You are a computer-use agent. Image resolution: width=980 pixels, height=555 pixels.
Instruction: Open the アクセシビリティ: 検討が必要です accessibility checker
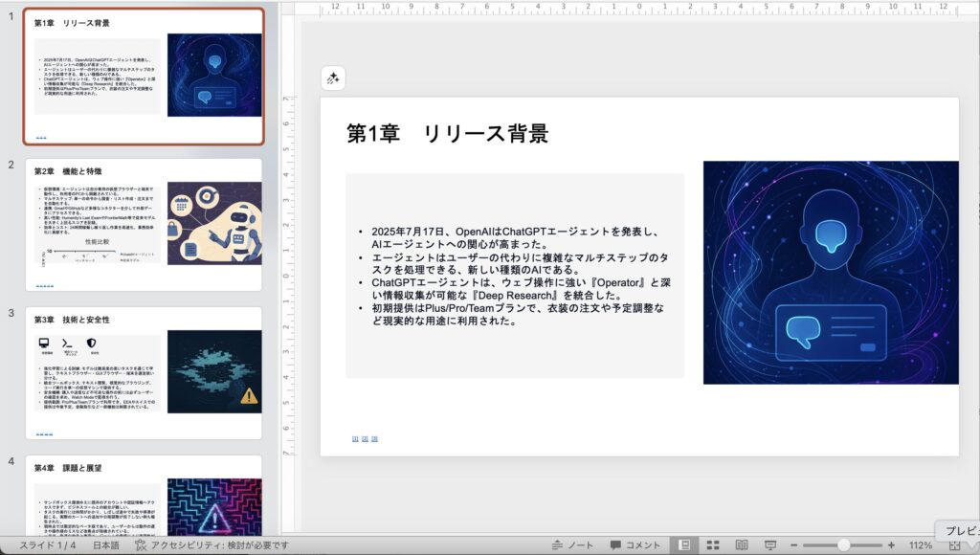click(212, 545)
